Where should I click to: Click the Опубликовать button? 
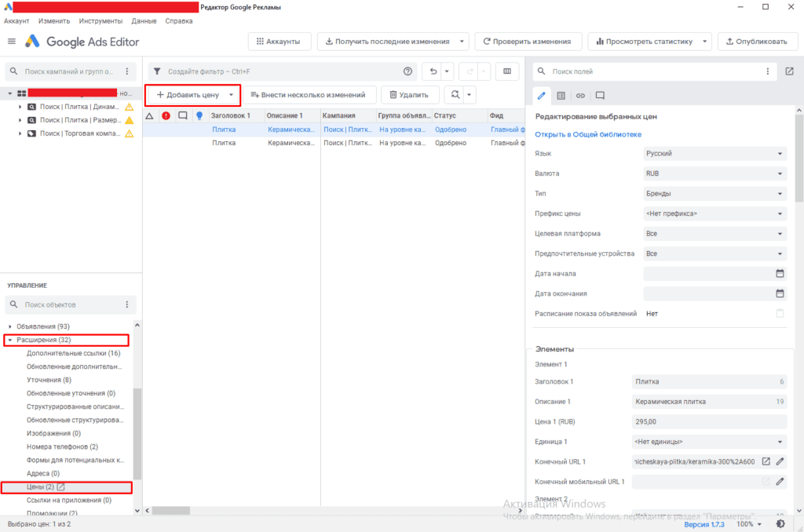pyautogui.click(x=758, y=42)
